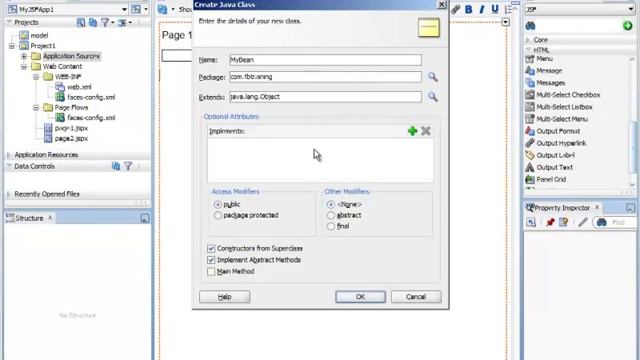
Task: Click the first Projects panel toolbar icon
Action: point(81,22)
